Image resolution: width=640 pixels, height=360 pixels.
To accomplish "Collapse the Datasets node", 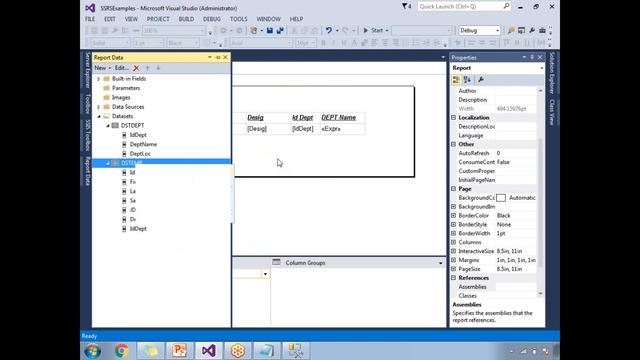I will 99,116.
